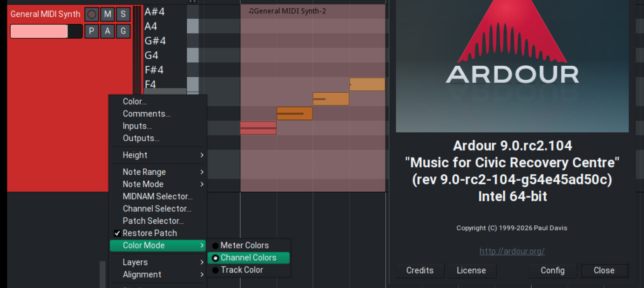
Task: Open the MIDNAM Selector... item
Action: click(157, 197)
